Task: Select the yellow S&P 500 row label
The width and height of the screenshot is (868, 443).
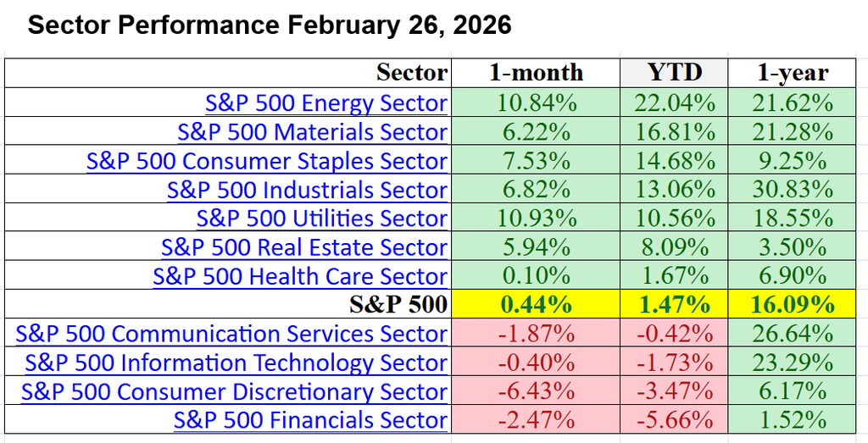Action: pyautogui.click(x=398, y=305)
